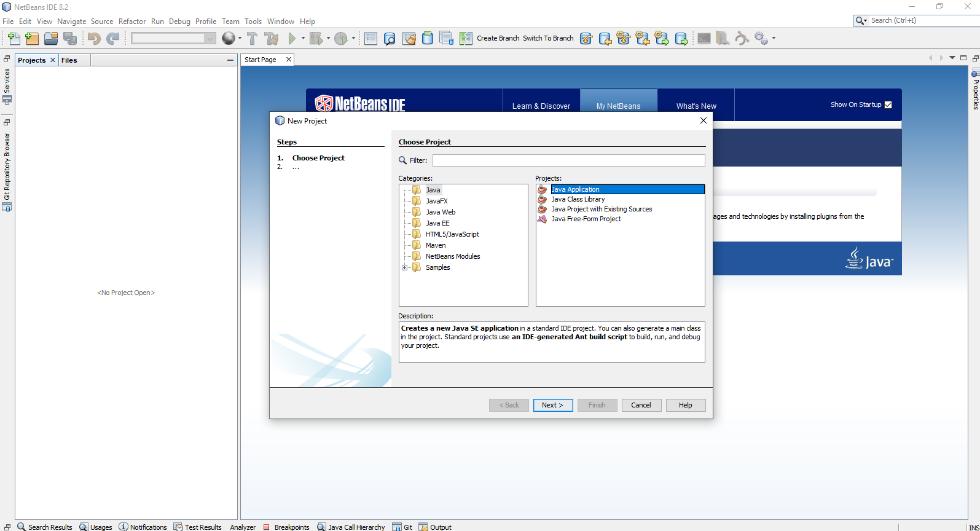Open the Debug Project dropdown arrow
Image resolution: width=980 pixels, height=531 pixels.
[328, 38]
